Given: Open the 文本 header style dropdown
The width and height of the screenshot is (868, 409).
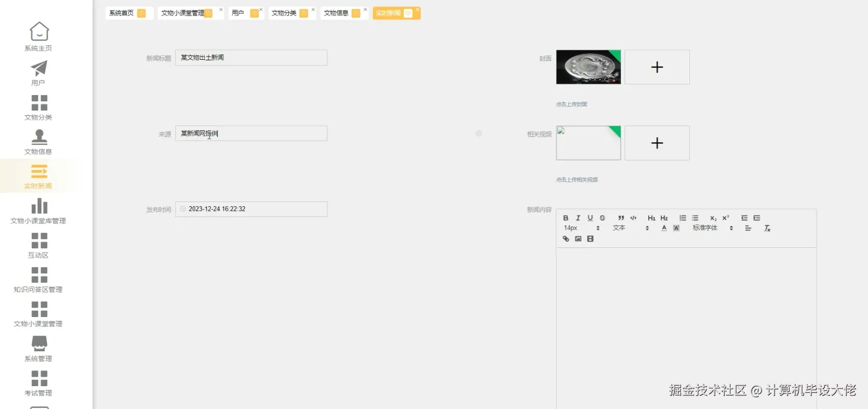Looking at the screenshot, I should coord(631,228).
